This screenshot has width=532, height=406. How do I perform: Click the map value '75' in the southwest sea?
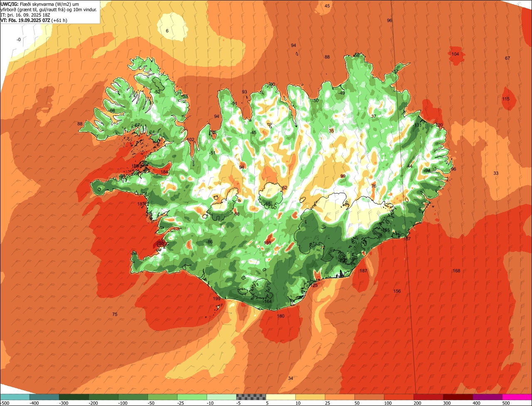pos(115,314)
